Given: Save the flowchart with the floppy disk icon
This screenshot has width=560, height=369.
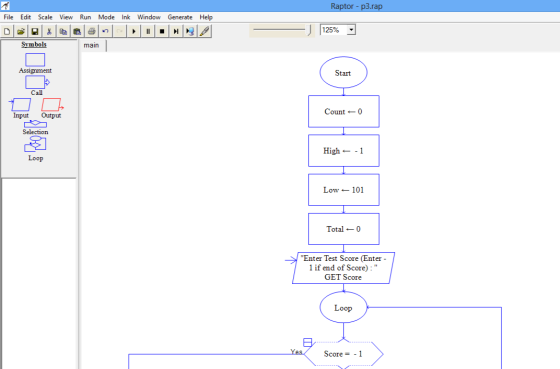Looking at the screenshot, I should 35,31.
